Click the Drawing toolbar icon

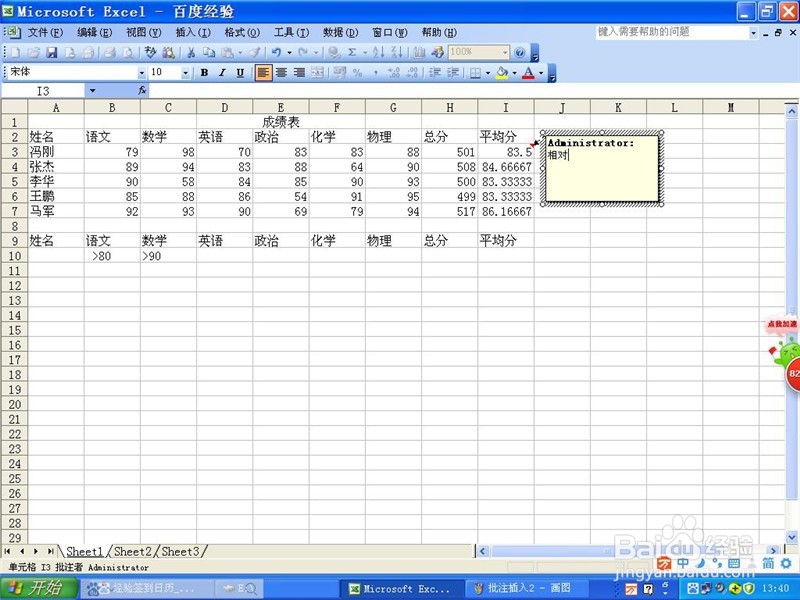437,52
